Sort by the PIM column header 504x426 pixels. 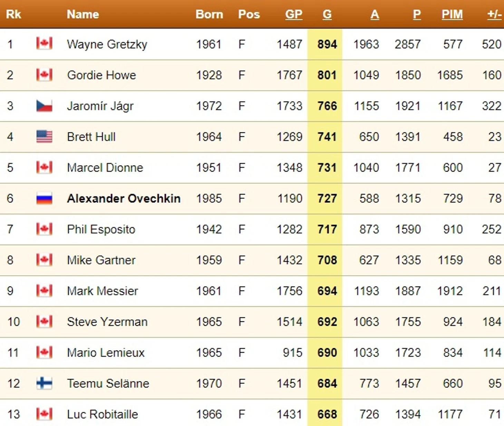click(x=452, y=15)
